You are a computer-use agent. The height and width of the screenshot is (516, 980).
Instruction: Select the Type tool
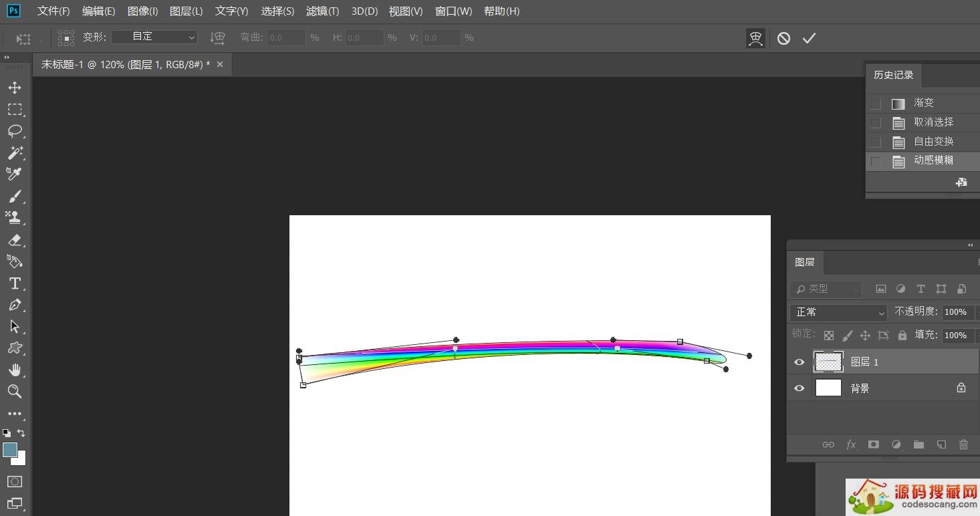click(x=15, y=283)
